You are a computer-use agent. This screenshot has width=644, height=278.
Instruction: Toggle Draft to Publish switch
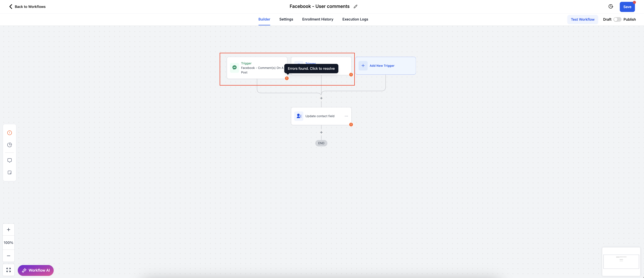tap(617, 19)
